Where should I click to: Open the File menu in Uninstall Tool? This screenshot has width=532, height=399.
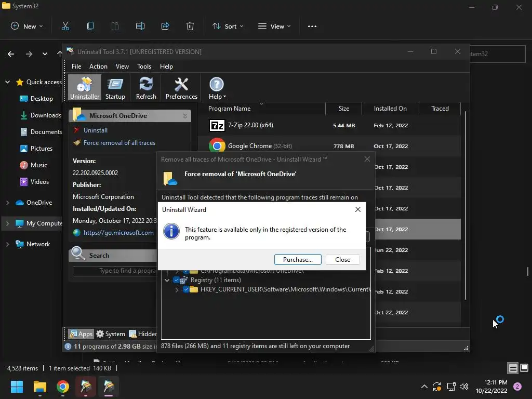click(x=76, y=66)
